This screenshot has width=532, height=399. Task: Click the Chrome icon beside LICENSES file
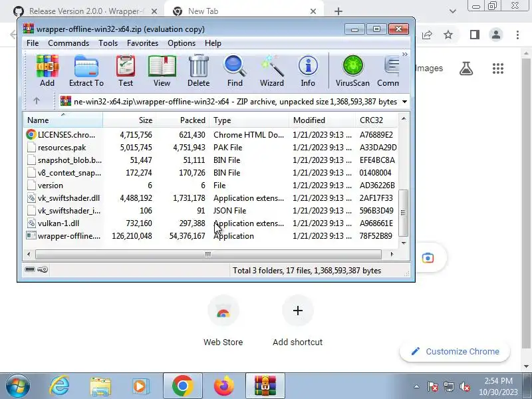point(31,135)
